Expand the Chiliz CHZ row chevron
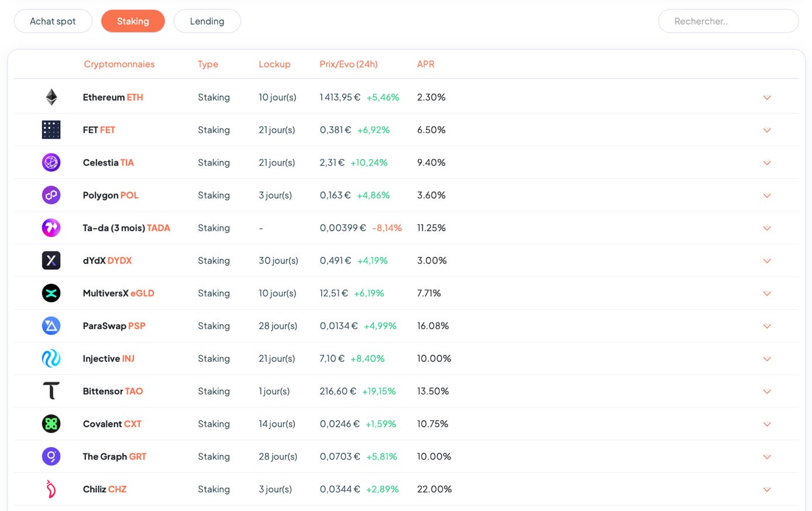Image resolution: width=812 pixels, height=511 pixels. [x=767, y=489]
